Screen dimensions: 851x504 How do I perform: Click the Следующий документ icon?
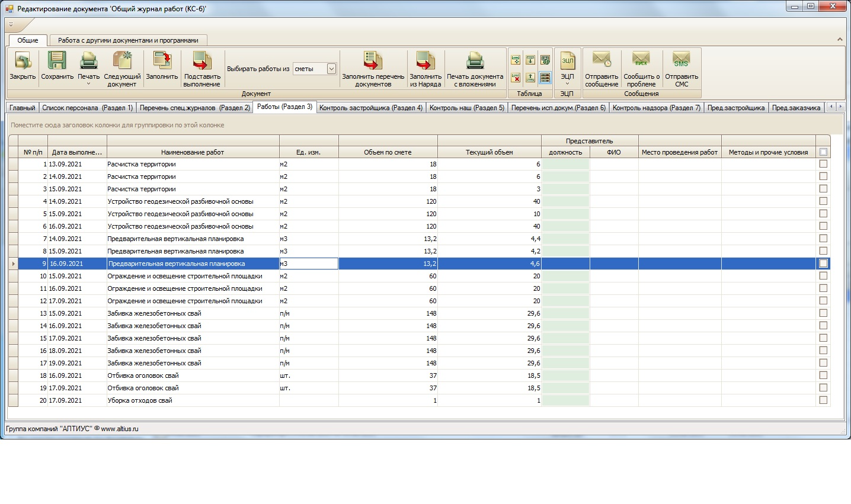[x=122, y=61]
